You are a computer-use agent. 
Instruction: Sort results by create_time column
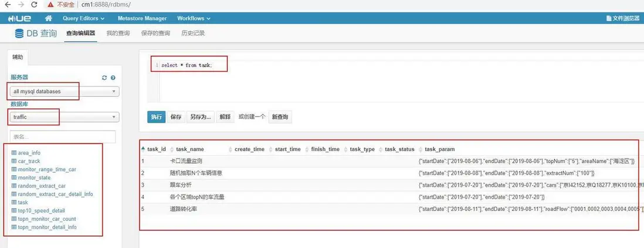click(249, 149)
